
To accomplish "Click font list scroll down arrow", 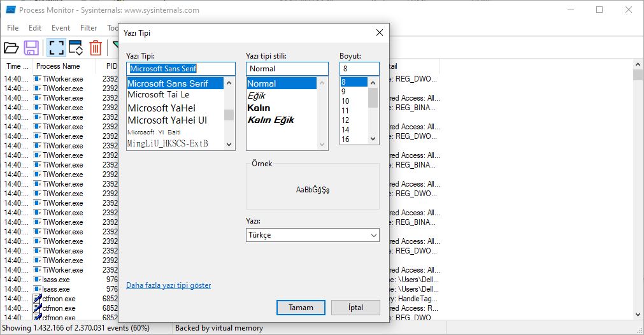I will pyautogui.click(x=229, y=144).
